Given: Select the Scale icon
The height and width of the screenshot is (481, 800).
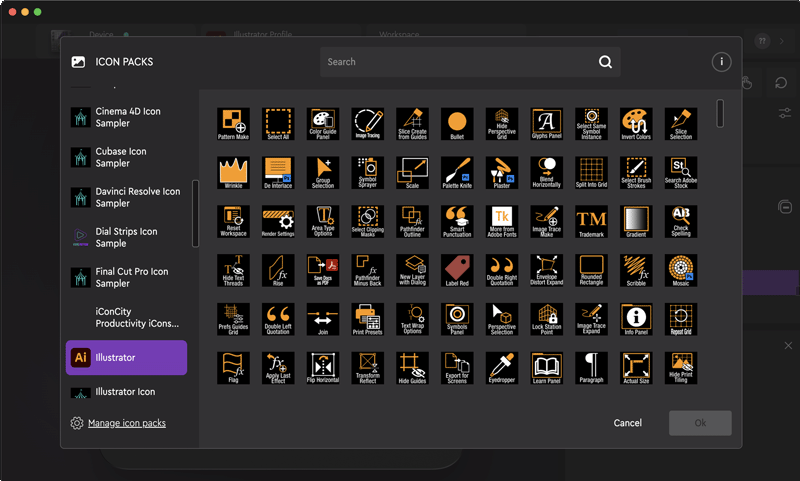Looking at the screenshot, I should pyautogui.click(x=412, y=173).
